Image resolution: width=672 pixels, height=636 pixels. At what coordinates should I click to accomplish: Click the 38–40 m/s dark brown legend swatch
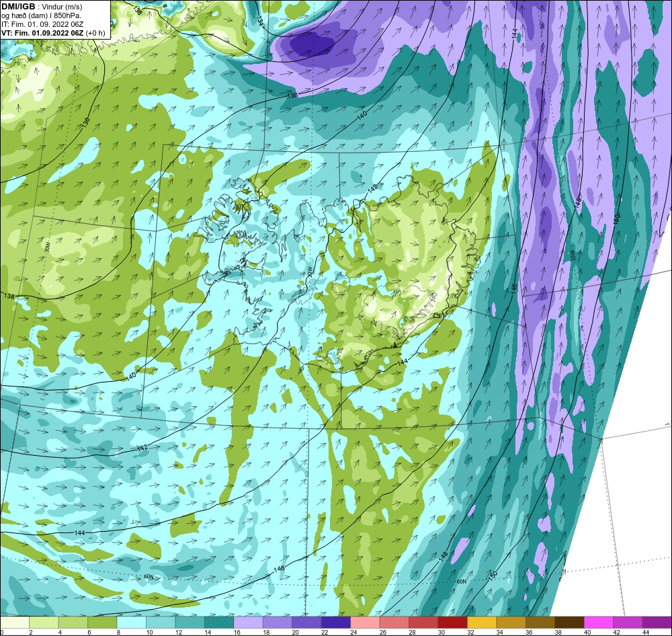point(569,623)
